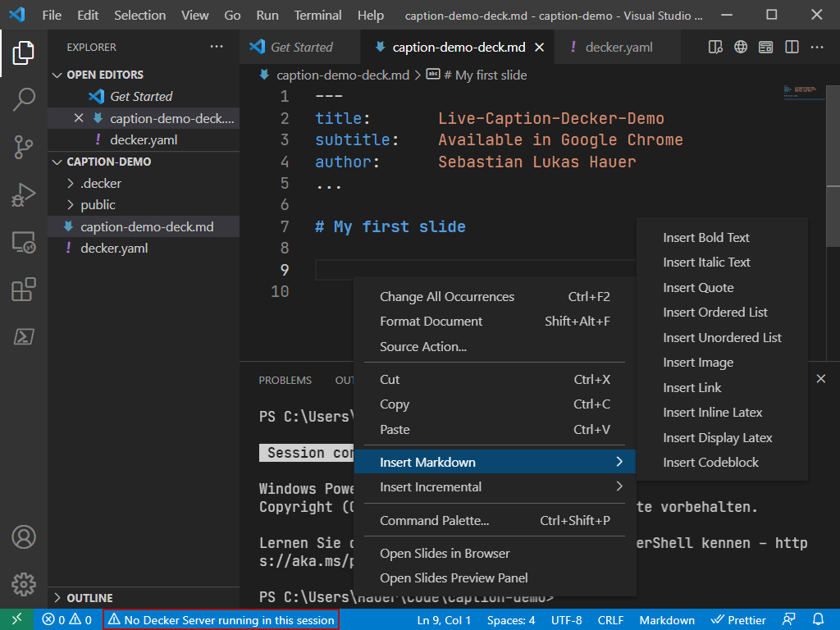The width and height of the screenshot is (840, 630).
Task: Click the Markdown language mode indicator
Action: coord(666,620)
